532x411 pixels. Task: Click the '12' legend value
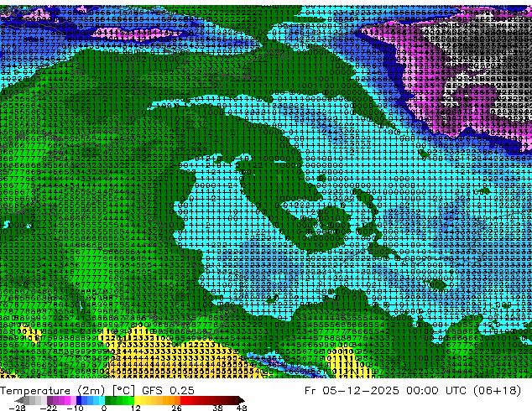click(135, 408)
